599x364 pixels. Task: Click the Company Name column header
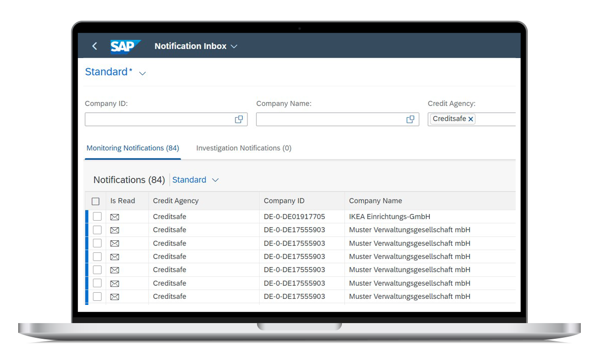(375, 201)
